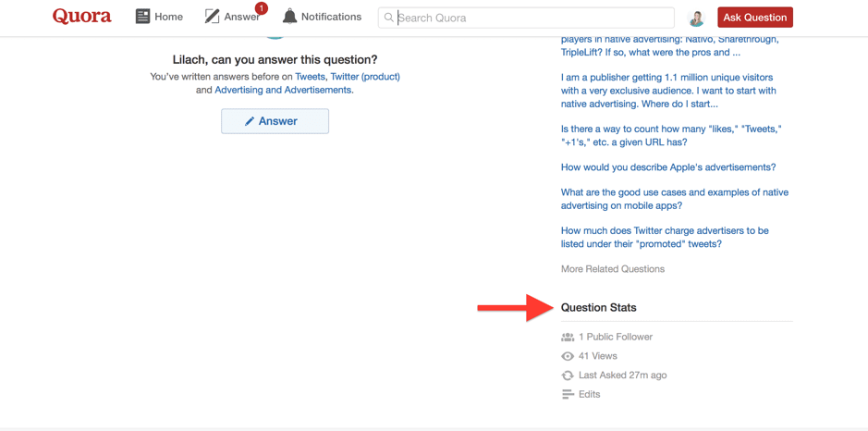The image size is (868, 431).
Task: Open Advertising and Advertisements topic link
Action: (283, 90)
